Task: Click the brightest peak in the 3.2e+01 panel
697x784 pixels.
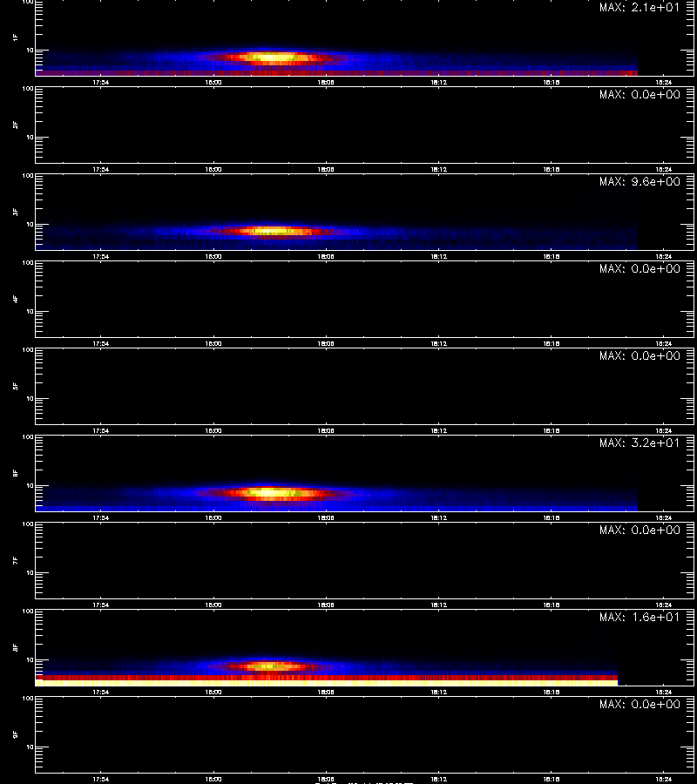Action: click(x=270, y=492)
